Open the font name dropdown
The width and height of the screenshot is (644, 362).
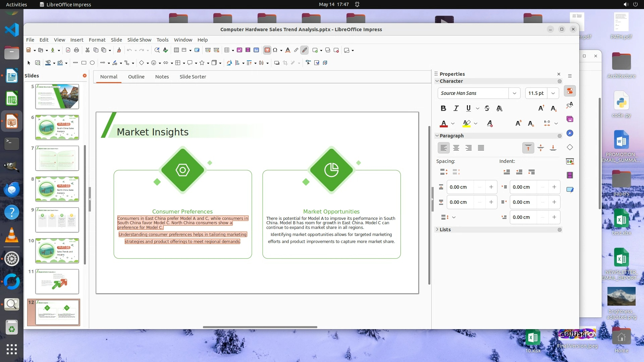click(x=514, y=93)
